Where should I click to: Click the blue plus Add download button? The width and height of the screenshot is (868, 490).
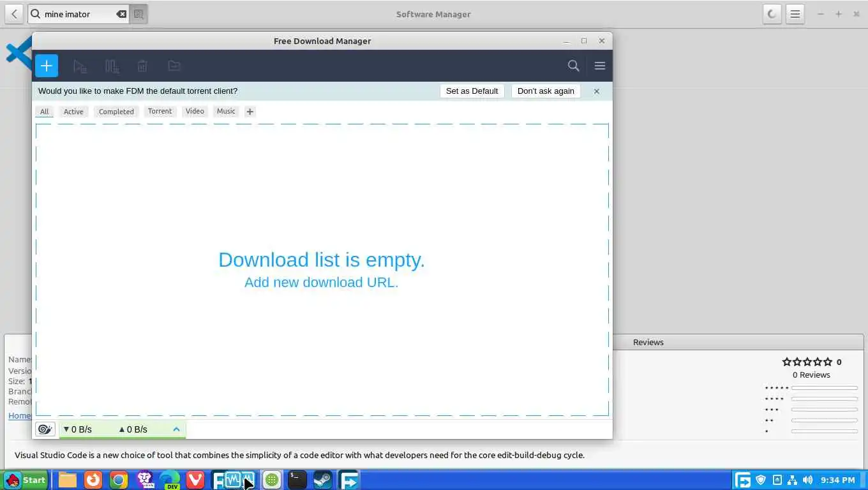[47, 66]
